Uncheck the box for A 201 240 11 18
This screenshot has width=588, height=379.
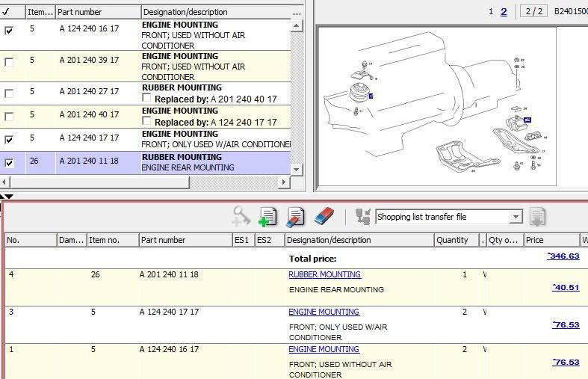click(9, 163)
